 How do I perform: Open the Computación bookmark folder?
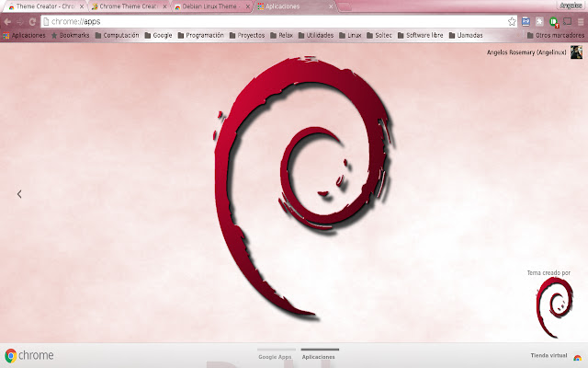117,35
